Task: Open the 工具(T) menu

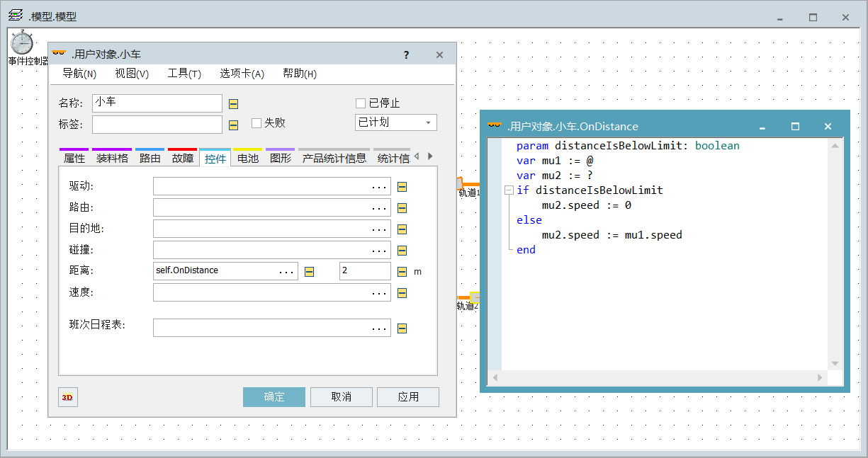Action: tap(184, 74)
